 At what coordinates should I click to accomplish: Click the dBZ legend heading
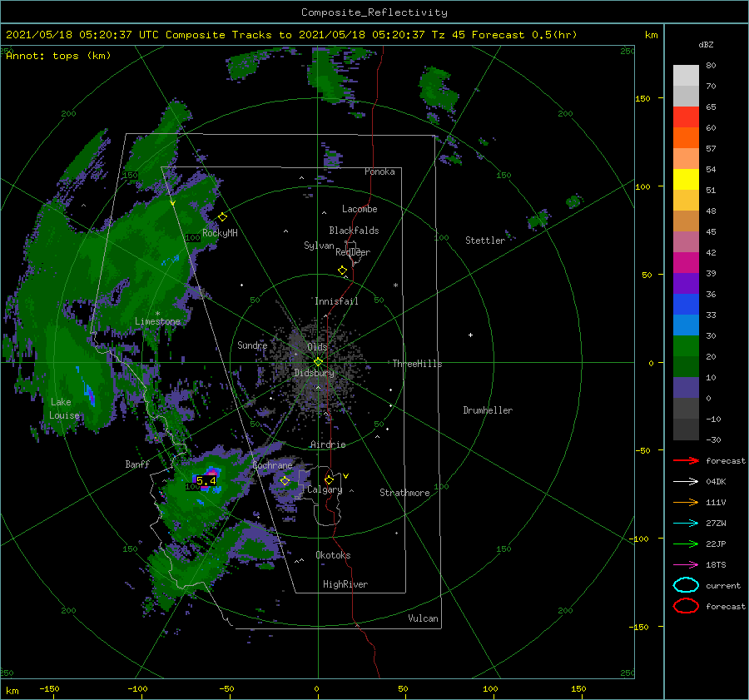(x=706, y=44)
